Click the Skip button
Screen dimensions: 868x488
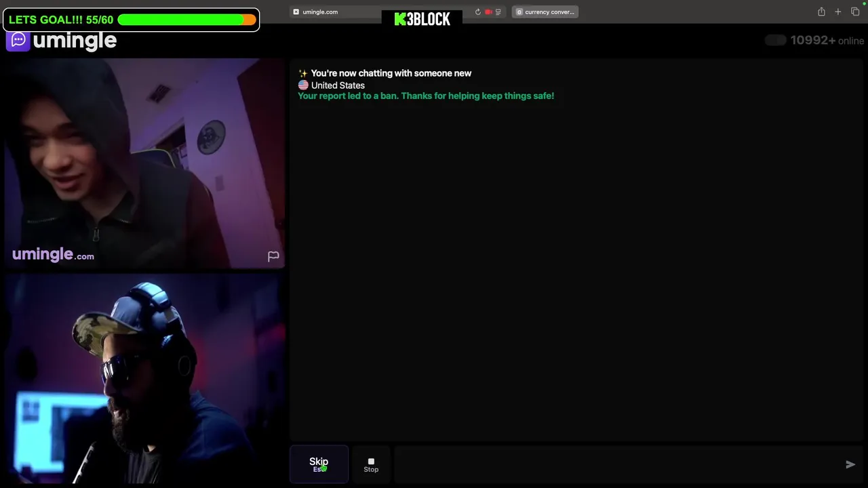click(319, 464)
